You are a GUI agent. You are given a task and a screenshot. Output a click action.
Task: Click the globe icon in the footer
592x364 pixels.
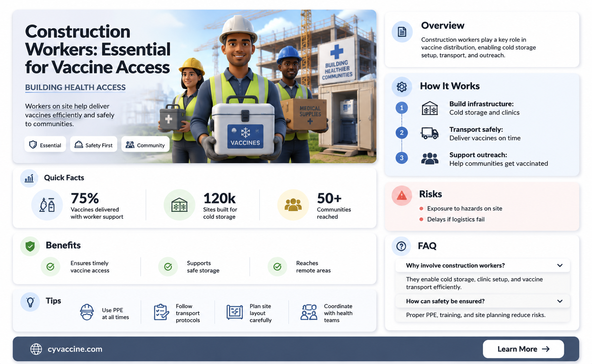pos(36,349)
